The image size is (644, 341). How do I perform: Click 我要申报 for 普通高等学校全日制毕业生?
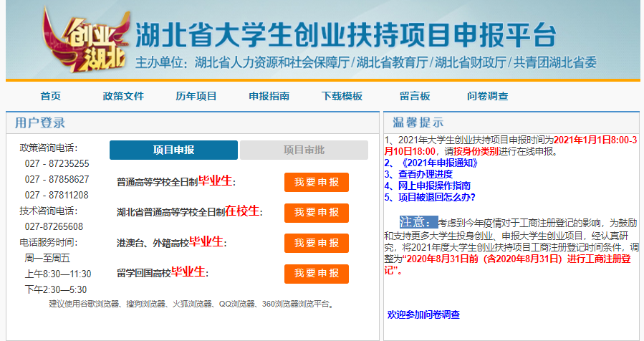click(x=317, y=183)
